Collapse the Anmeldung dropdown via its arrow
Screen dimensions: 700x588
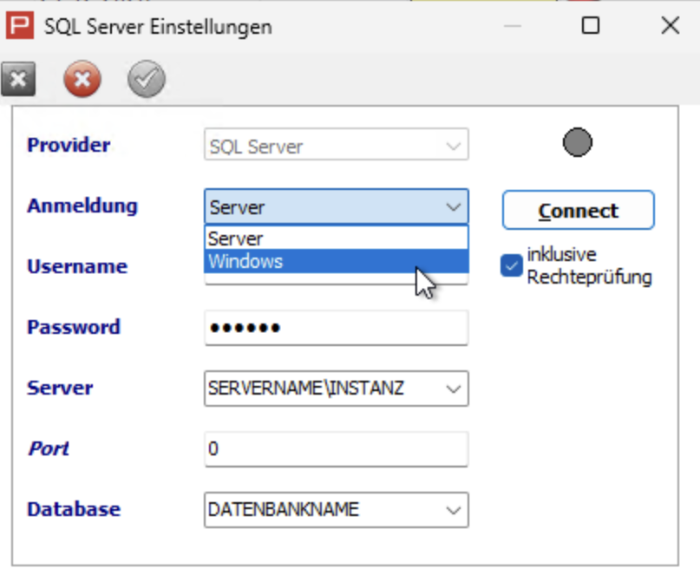pyautogui.click(x=453, y=206)
